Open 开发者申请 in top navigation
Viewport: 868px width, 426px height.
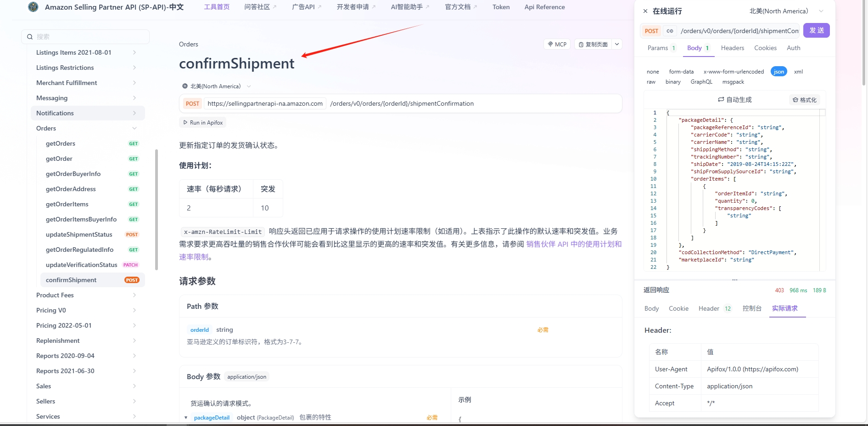tap(356, 7)
